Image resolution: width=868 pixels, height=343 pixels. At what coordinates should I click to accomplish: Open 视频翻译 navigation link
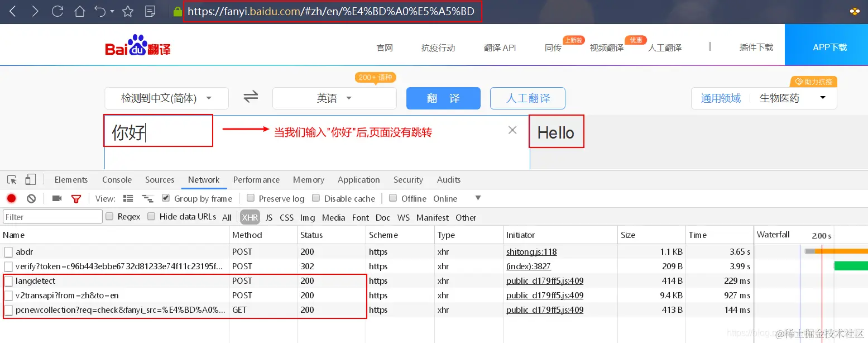(x=607, y=47)
